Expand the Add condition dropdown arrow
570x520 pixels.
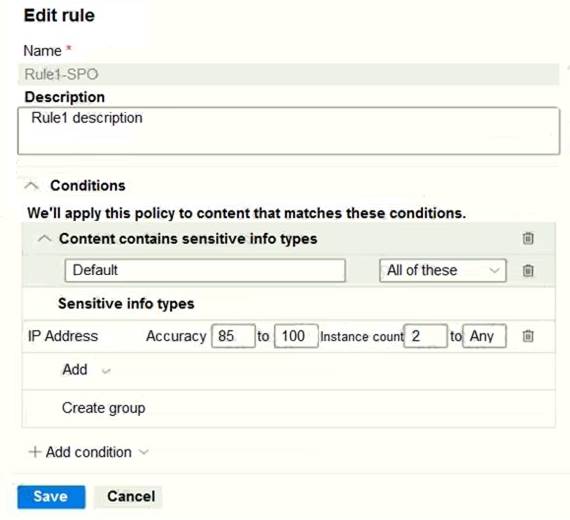pos(144,452)
